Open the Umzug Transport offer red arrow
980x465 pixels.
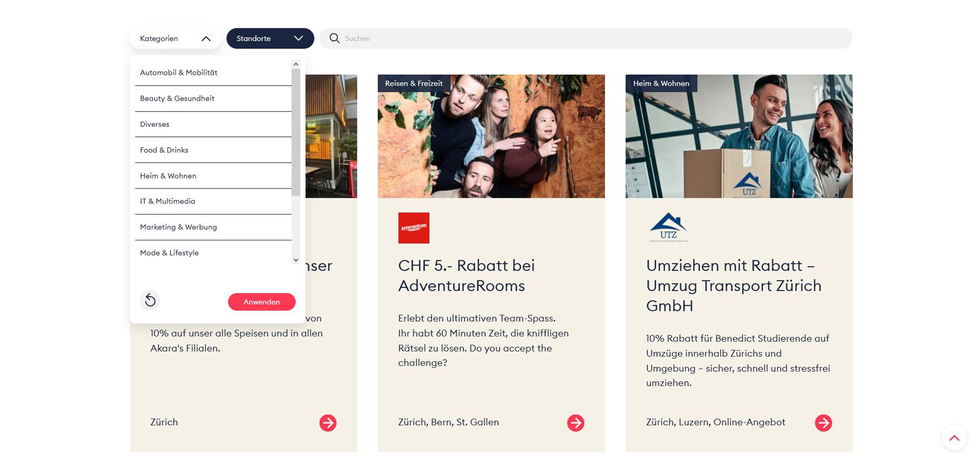coord(823,423)
